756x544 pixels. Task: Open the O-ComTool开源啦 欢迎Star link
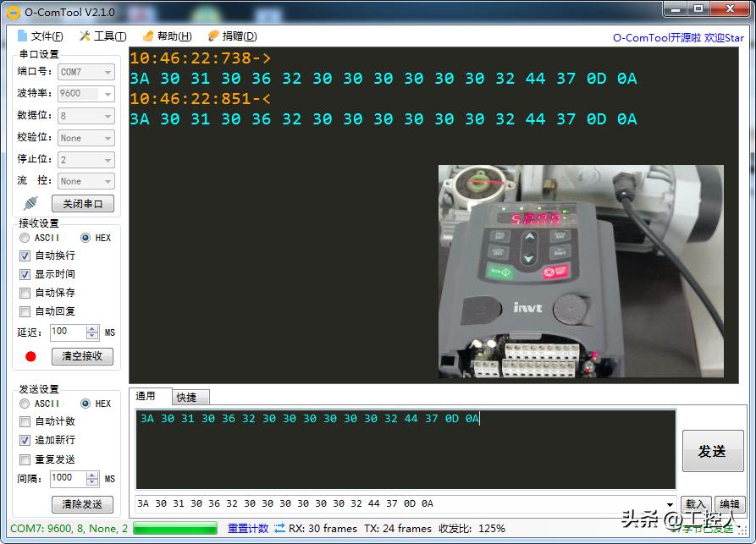(x=677, y=37)
